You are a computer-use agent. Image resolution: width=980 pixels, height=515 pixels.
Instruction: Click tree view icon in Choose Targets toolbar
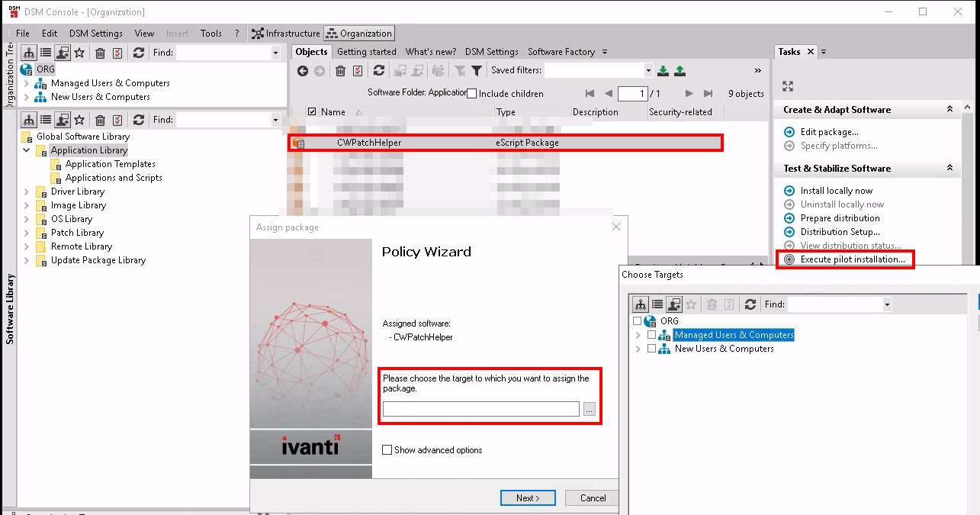(641, 304)
